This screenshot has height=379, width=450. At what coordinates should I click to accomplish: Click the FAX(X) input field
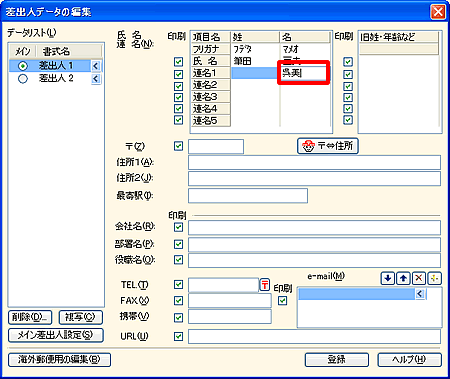pos(230,301)
